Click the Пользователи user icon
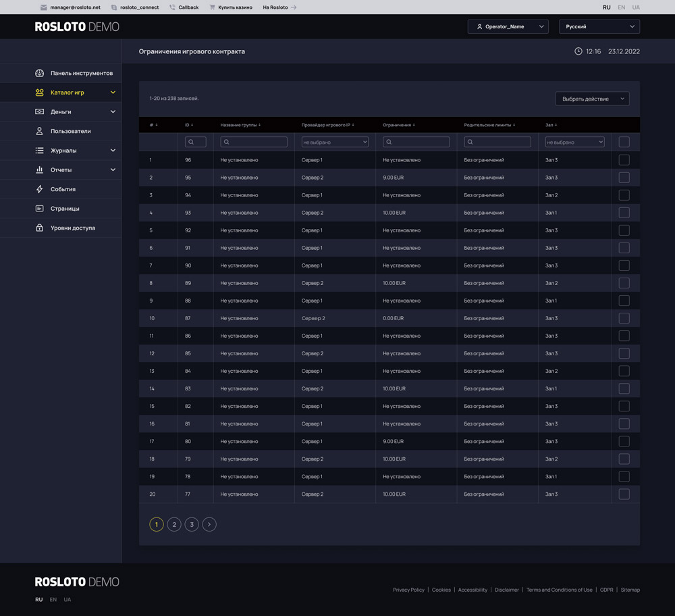 point(39,131)
